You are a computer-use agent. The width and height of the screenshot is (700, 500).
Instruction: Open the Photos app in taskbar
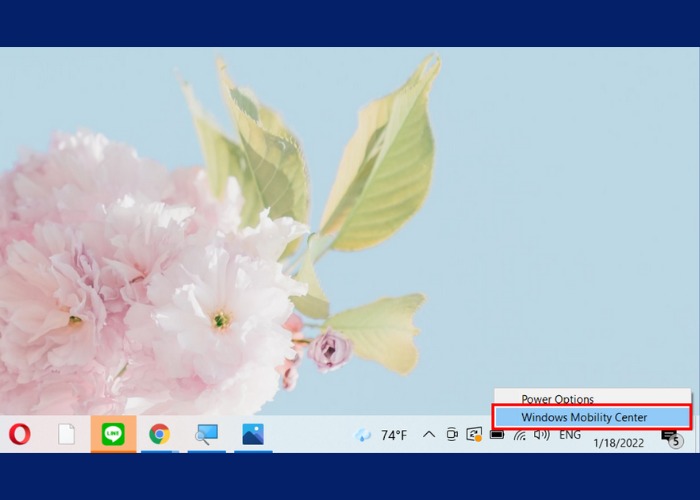coord(252,434)
